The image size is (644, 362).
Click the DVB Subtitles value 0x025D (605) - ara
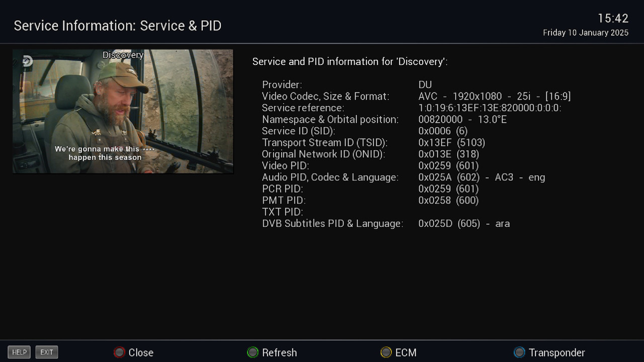pyautogui.click(x=464, y=223)
